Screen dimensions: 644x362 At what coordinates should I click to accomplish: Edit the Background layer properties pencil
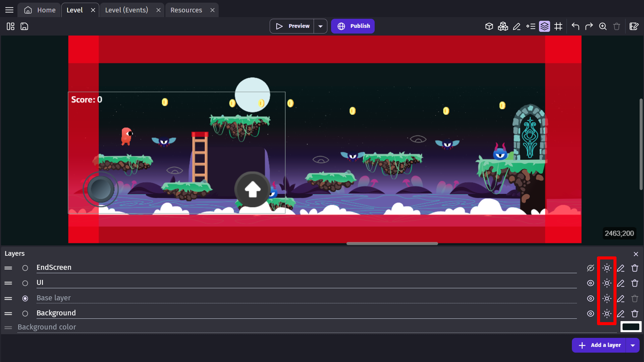pyautogui.click(x=621, y=314)
